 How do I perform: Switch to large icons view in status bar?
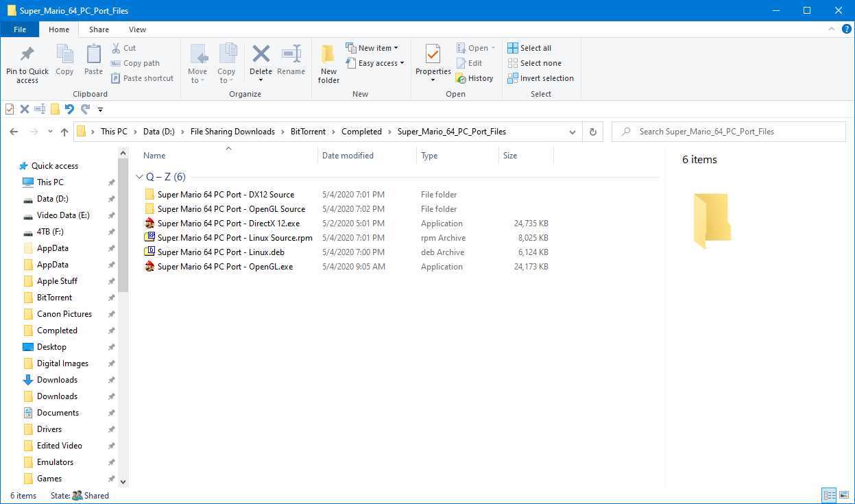(x=843, y=495)
